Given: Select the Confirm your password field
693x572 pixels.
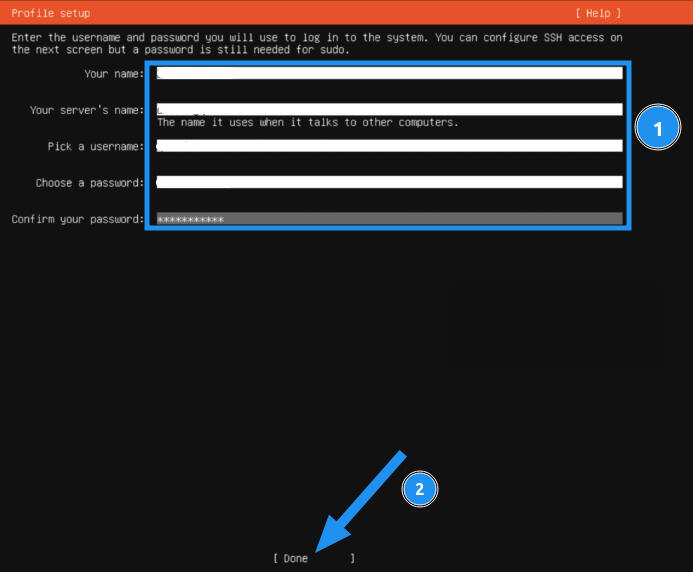Looking at the screenshot, I should point(389,219).
